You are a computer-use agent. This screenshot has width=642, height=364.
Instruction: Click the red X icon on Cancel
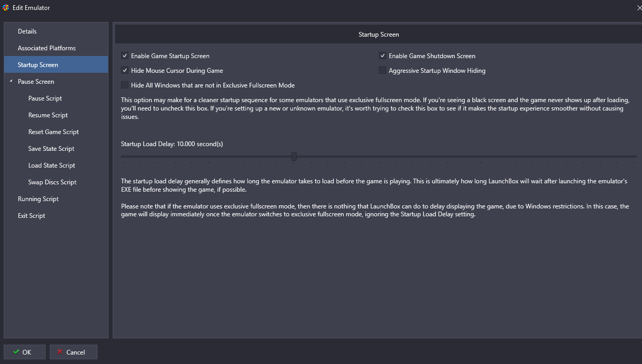[x=60, y=352]
